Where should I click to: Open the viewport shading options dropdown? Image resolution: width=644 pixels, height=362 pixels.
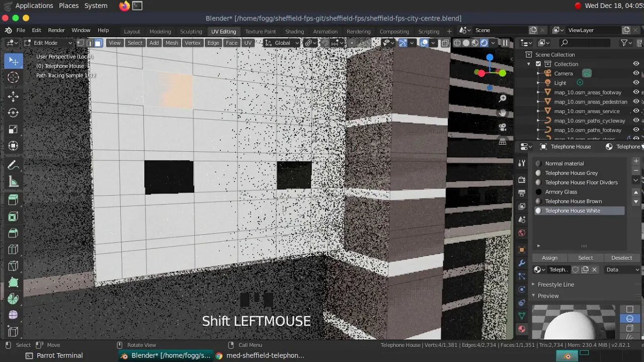point(493,43)
